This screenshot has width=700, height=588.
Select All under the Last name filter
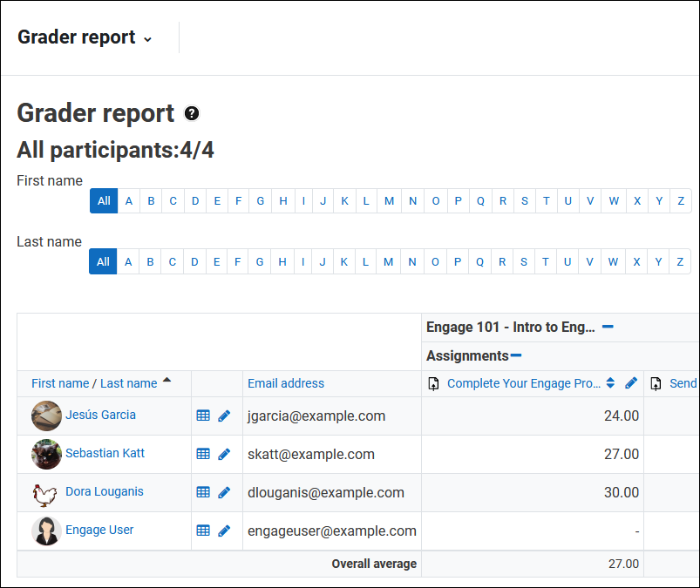point(103,261)
